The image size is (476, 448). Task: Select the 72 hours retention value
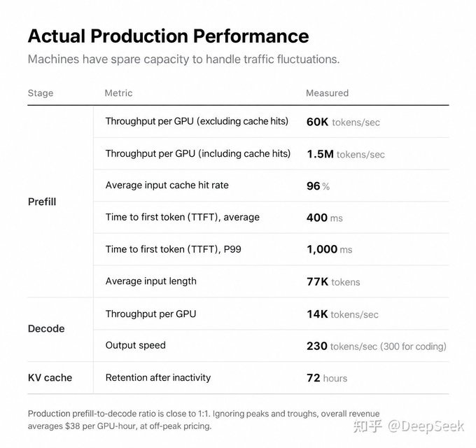327,378
